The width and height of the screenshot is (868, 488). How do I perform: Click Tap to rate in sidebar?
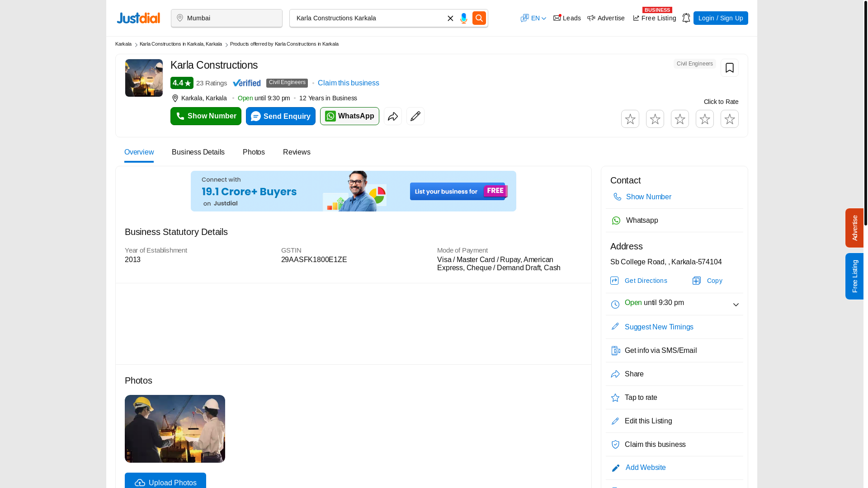pyautogui.click(x=641, y=398)
